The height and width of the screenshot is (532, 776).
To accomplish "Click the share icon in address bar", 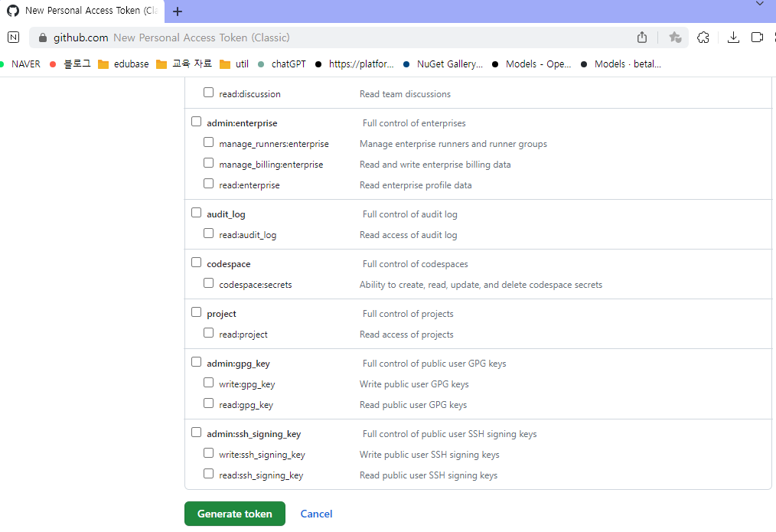I will click(x=642, y=37).
